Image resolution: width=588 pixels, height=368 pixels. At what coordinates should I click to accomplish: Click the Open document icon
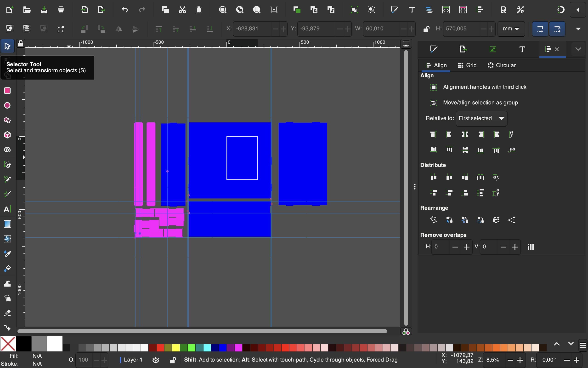tap(27, 10)
